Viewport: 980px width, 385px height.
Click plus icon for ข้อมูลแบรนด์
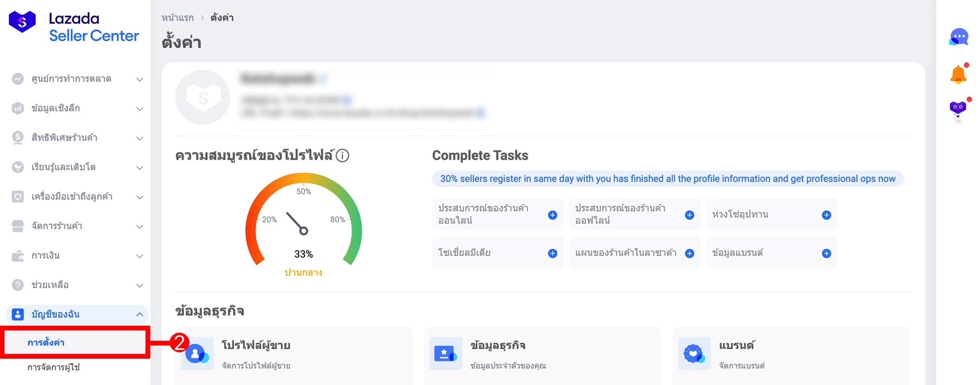tap(826, 253)
